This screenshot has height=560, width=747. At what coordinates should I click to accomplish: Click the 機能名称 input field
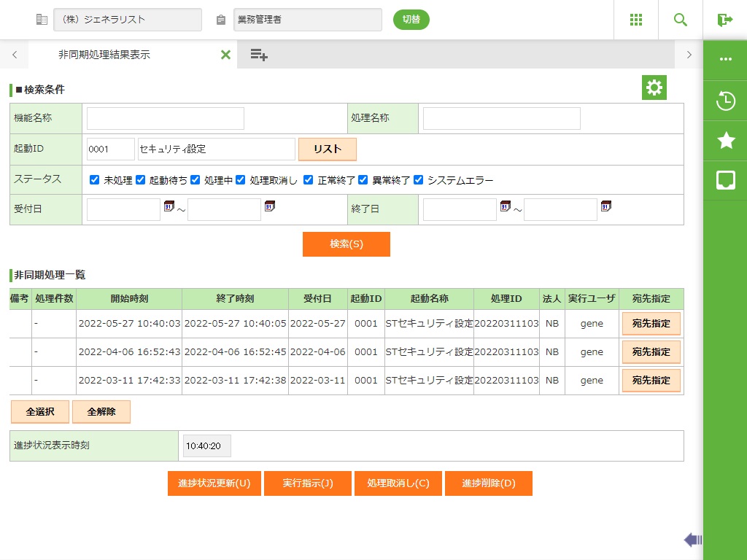coord(166,118)
